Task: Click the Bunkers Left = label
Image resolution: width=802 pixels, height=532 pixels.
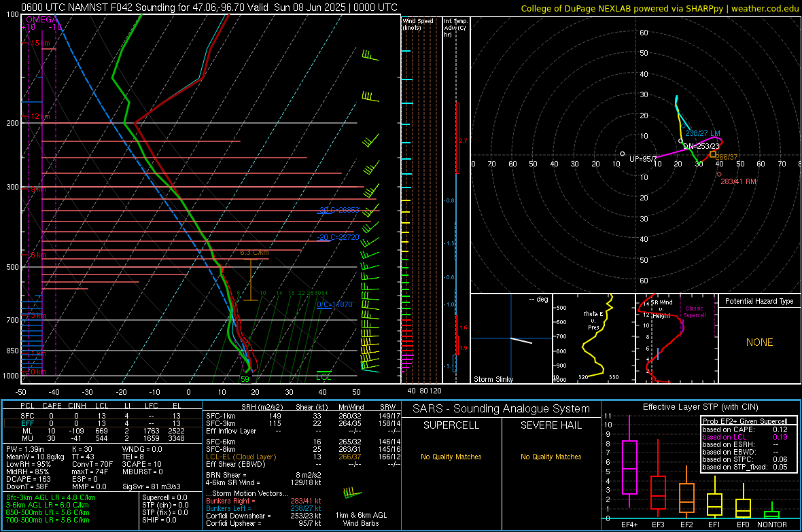Action: pyautogui.click(x=228, y=508)
